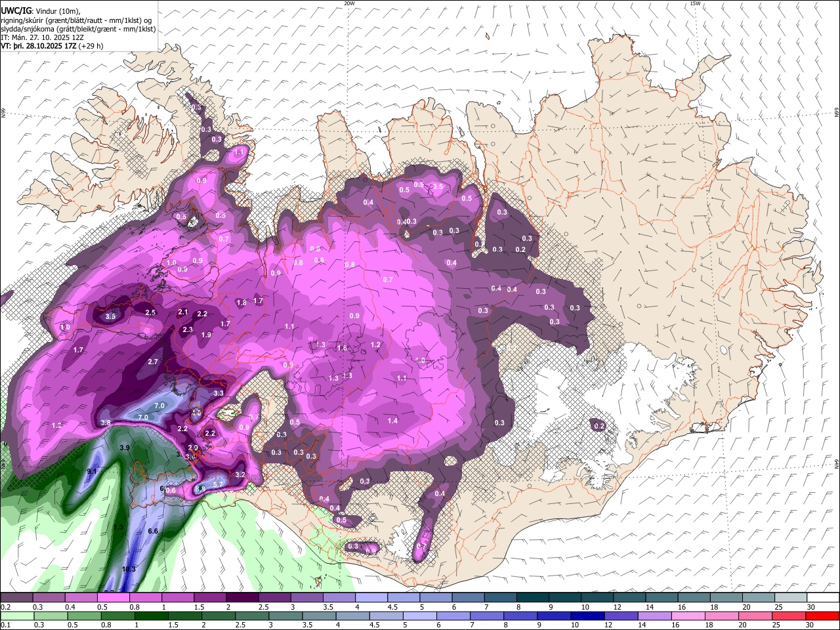Click the dark teal legend swatch from 8 to 9
840x630 pixels.
coord(532,598)
